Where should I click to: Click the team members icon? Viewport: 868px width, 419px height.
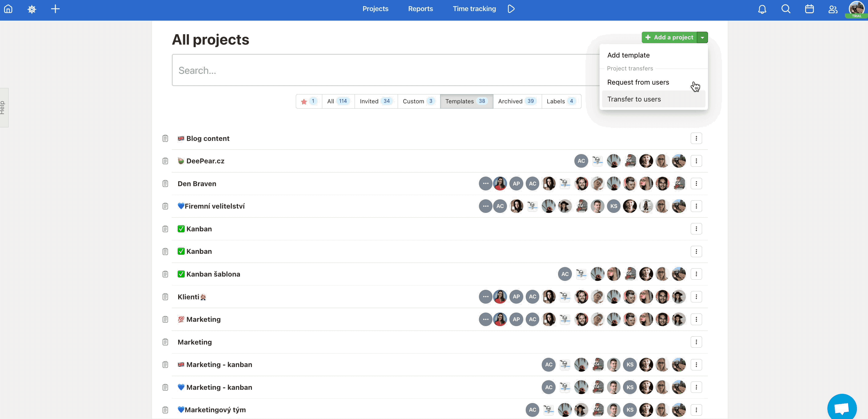pos(833,9)
